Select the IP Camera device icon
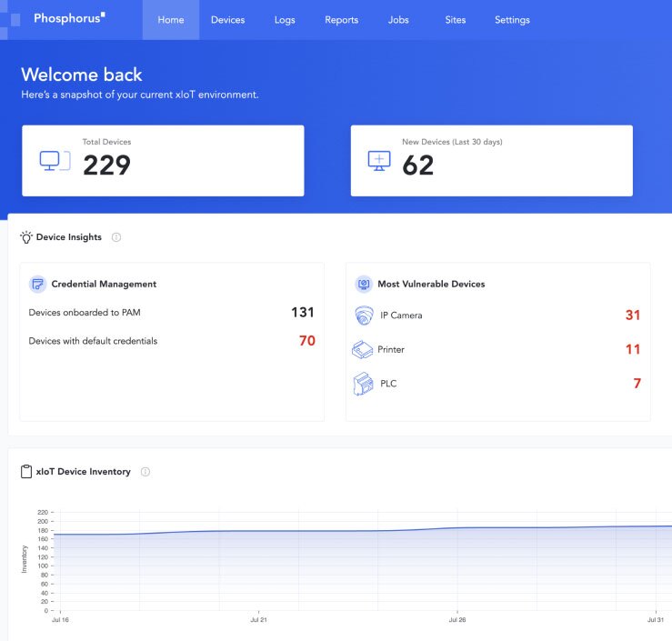This screenshot has width=672, height=641. pyautogui.click(x=364, y=315)
